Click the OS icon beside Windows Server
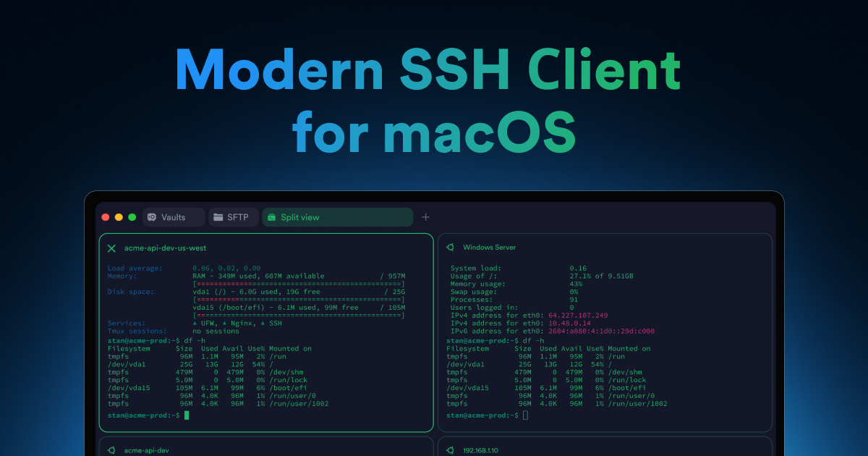This screenshot has width=868, height=456. pos(450,247)
